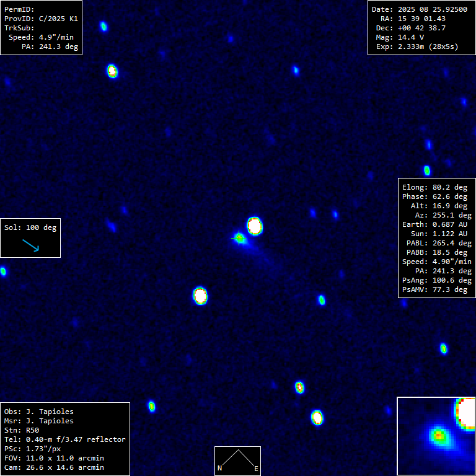The width and height of the screenshot is (476, 476).
Task: Click the Sol: 100 deg label
Action: point(30,227)
